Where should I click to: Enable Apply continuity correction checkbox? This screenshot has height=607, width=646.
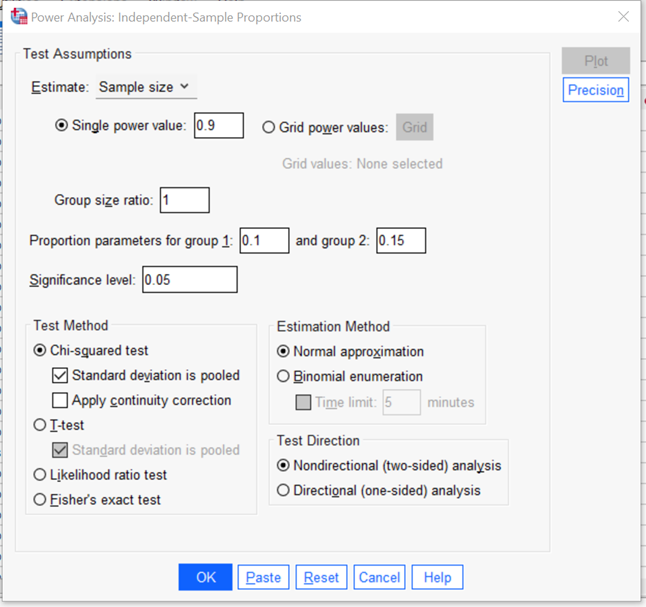pos(61,400)
